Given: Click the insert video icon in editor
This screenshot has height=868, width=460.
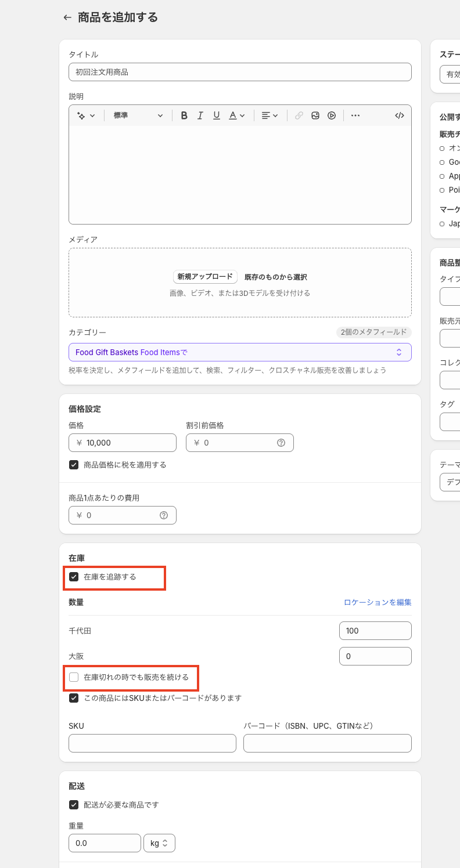Looking at the screenshot, I should (x=332, y=115).
